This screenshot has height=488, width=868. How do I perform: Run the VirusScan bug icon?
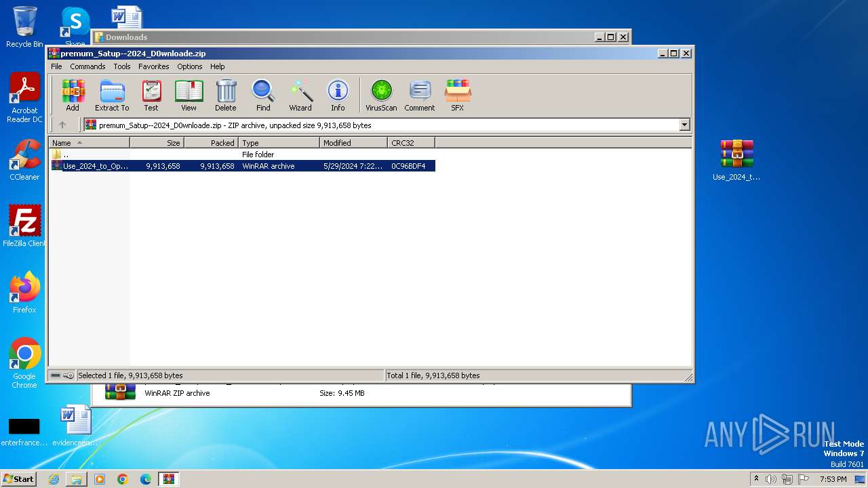(x=381, y=95)
